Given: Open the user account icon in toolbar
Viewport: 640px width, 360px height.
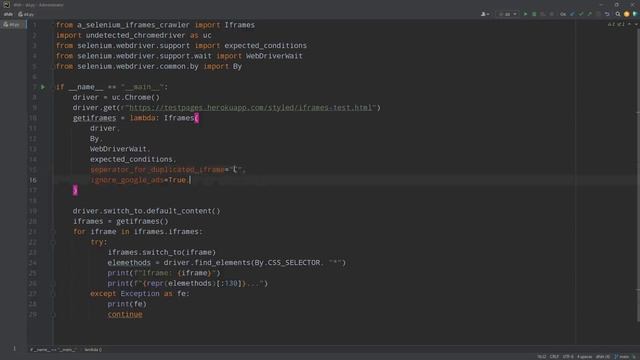Looking at the screenshot, I should click(485, 14).
